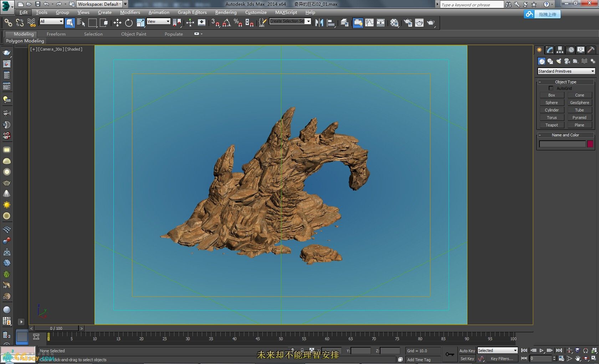Open Key Filters dialog
The image size is (599, 364).
tap(502, 359)
